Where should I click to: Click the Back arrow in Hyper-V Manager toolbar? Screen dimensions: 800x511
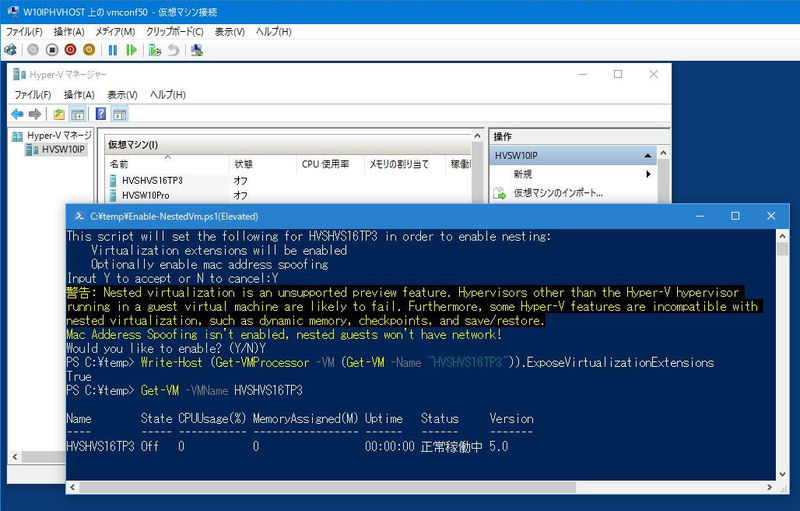click(x=17, y=114)
